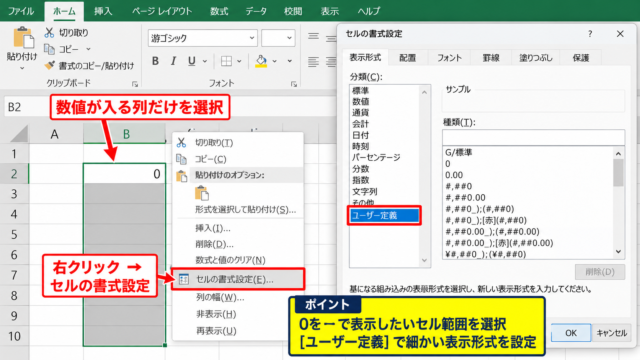
Task: Expand the Paste button dropdown arrow
Action: [x=22, y=68]
